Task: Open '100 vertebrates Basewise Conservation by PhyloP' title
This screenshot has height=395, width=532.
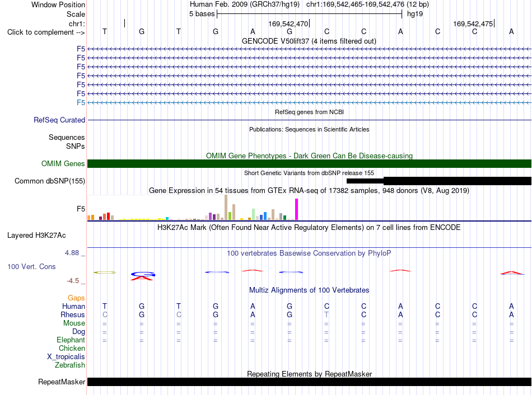Action: (309, 253)
